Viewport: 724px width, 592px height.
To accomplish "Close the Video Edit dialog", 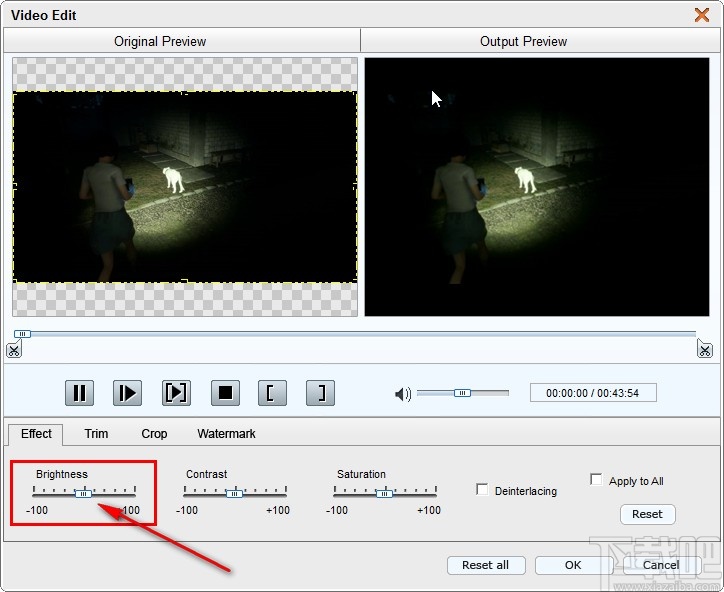I will (702, 15).
